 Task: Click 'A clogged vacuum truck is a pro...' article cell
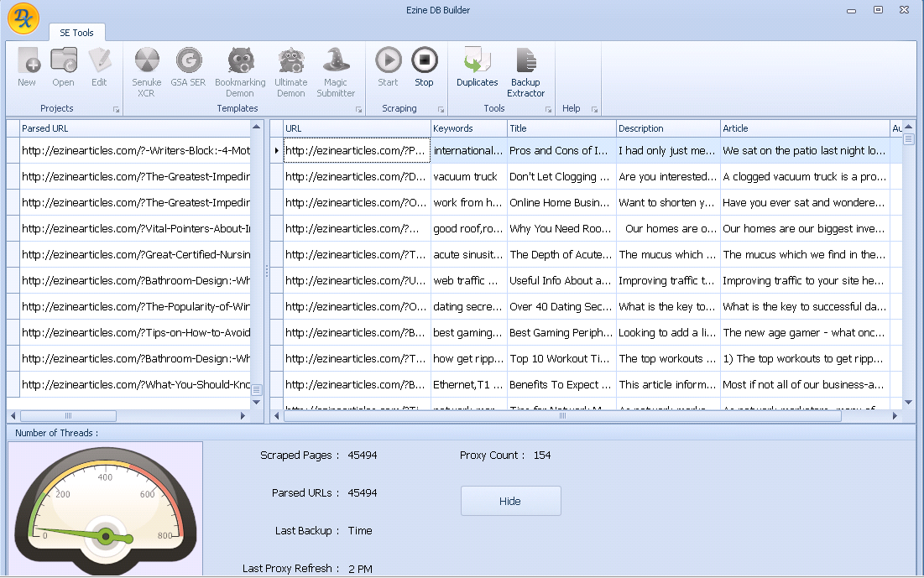pos(805,177)
